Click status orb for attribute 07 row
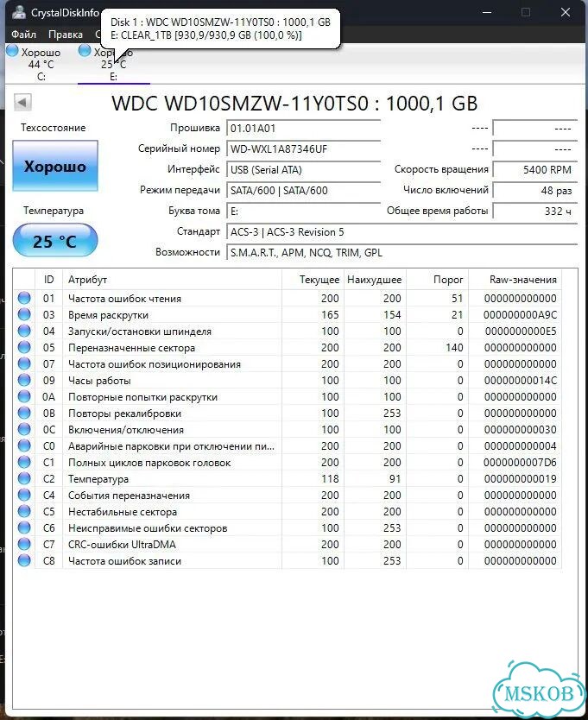The height and width of the screenshot is (720, 588). click(x=24, y=363)
